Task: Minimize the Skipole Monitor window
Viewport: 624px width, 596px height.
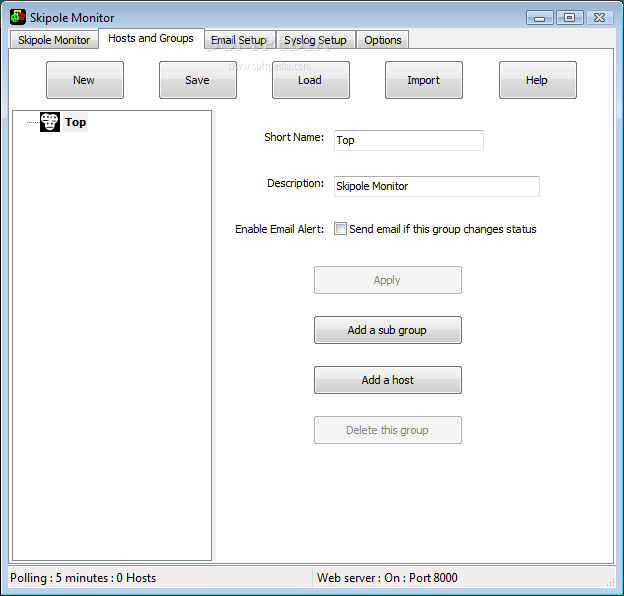Action: pyautogui.click(x=540, y=18)
